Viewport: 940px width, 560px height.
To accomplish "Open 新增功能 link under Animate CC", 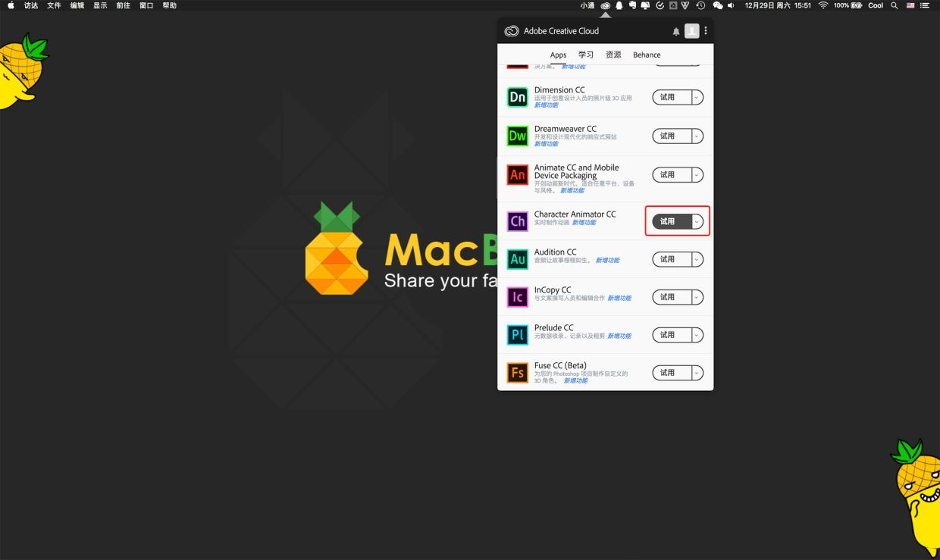I will tap(572, 191).
